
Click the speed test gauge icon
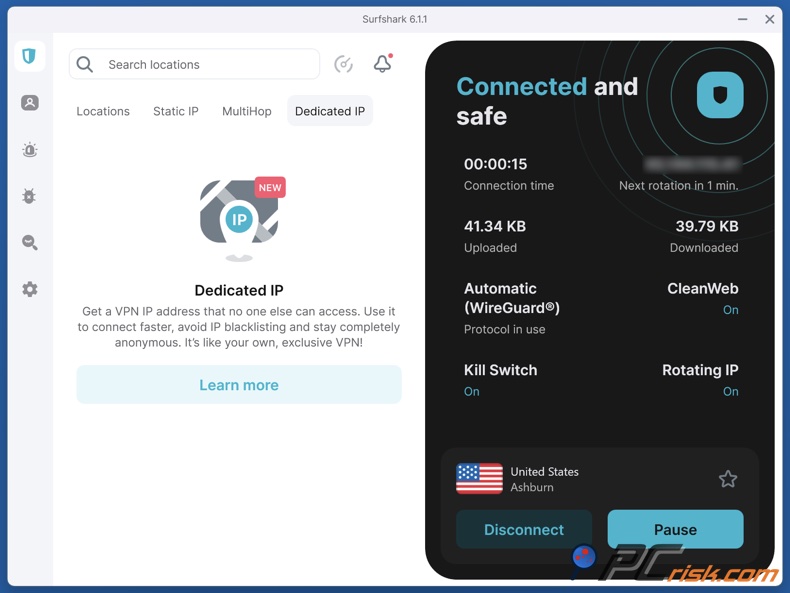343,64
